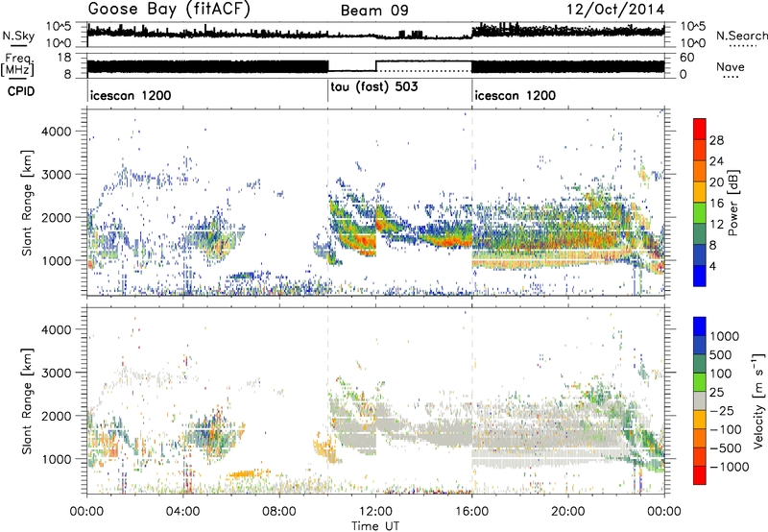This screenshot has width=768, height=532.
Task: Click the '24' power colorbar label
Action: pyautogui.click(x=716, y=161)
